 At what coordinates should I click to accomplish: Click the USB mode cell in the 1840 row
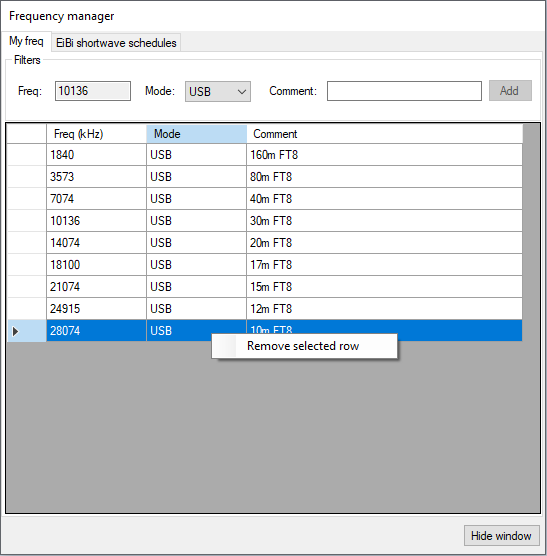pos(196,155)
